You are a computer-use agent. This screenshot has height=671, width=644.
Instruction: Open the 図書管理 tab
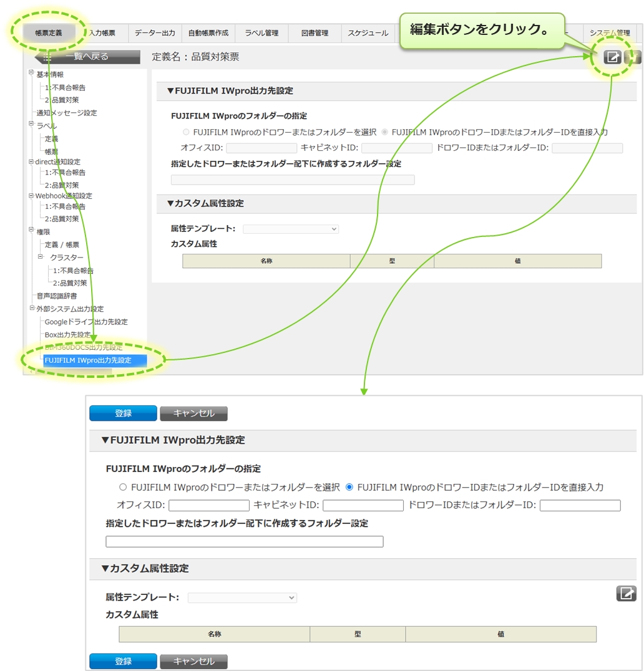point(315,33)
